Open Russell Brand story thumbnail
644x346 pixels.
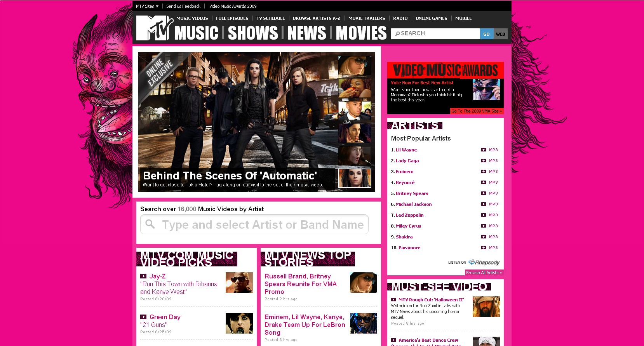(x=363, y=283)
